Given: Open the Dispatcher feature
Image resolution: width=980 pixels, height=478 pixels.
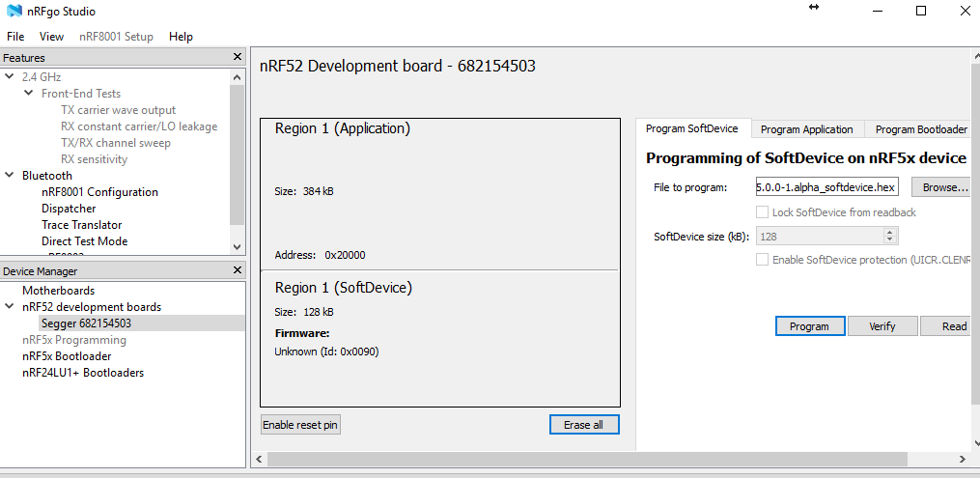Looking at the screenshot, I should (69, 208).
